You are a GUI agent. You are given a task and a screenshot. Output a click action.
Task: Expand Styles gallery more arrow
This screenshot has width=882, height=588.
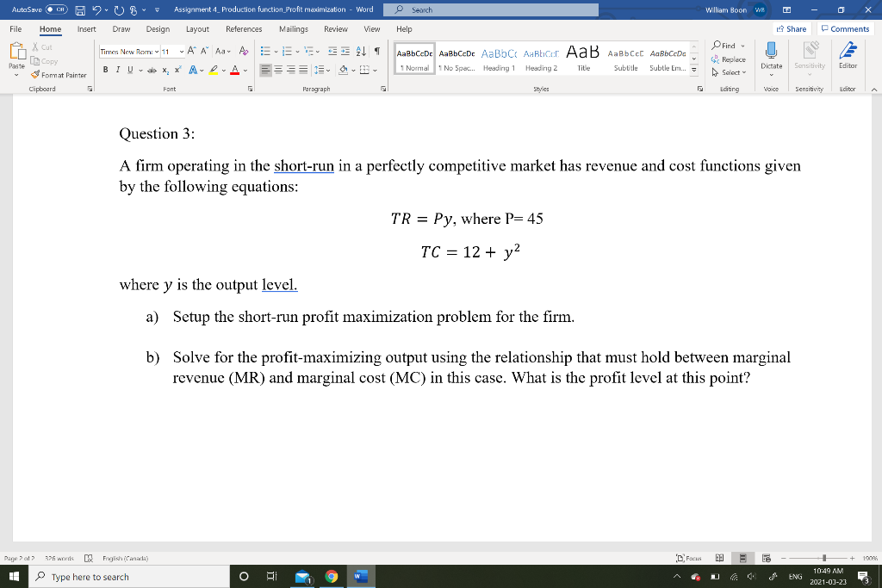pyautogui.click(x=693, y=71)
